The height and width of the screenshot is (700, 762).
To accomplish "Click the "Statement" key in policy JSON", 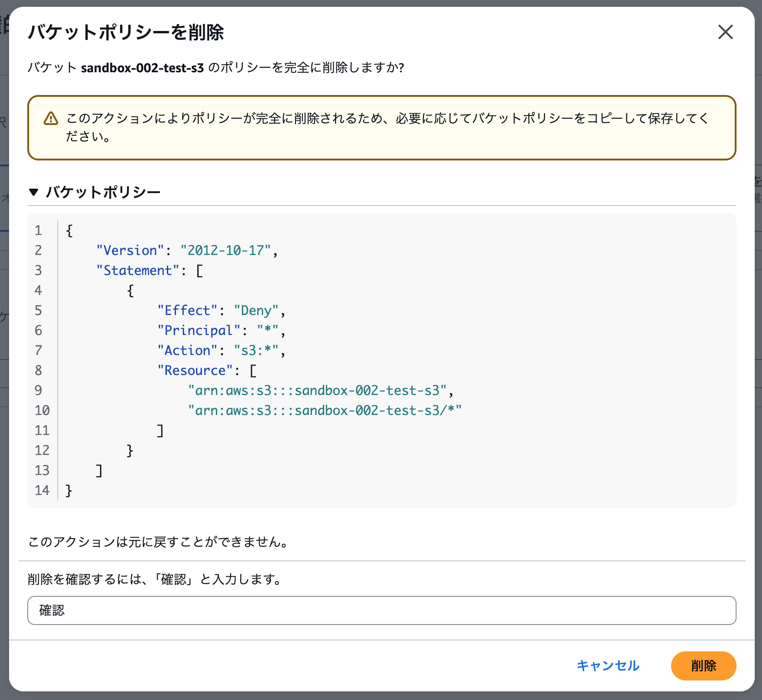I will (138, 270).
